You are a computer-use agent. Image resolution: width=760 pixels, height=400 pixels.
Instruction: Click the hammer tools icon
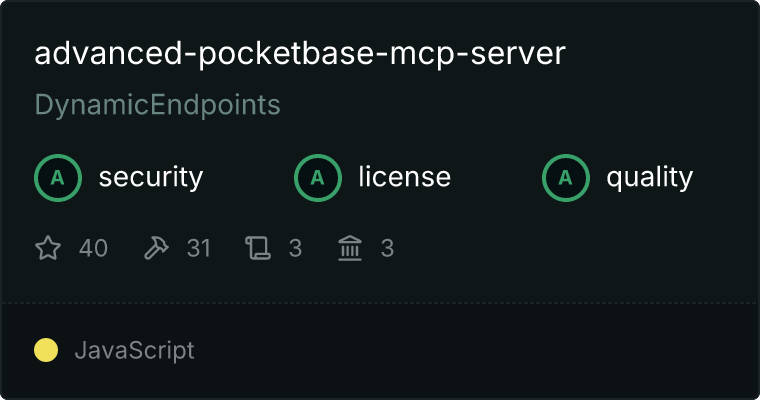coord(156,248)
